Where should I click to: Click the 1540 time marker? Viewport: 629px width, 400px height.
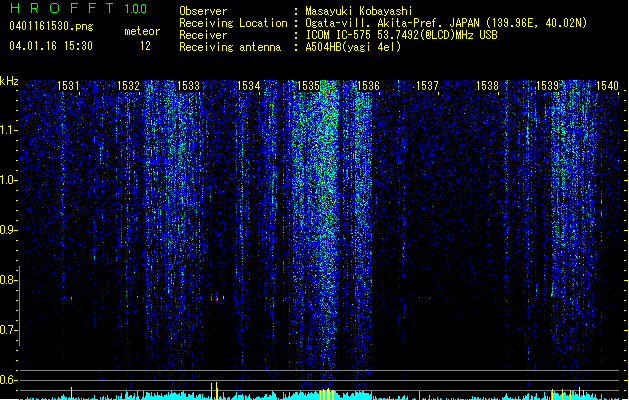click(607, 86)
